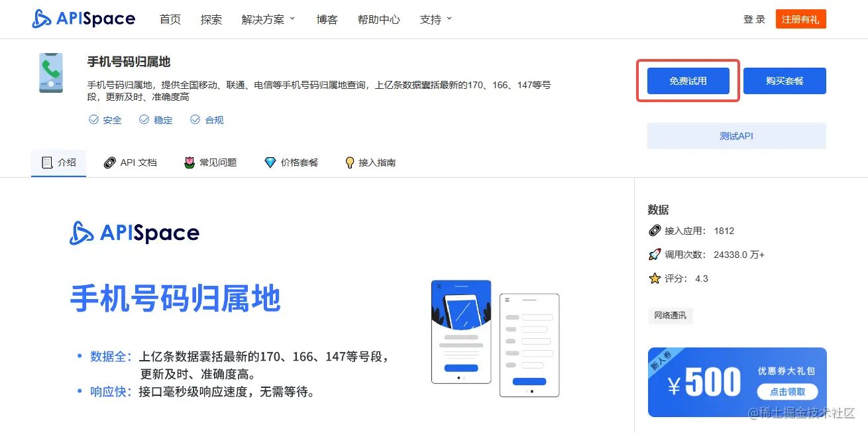Click the APISpace logo in header

83,19
